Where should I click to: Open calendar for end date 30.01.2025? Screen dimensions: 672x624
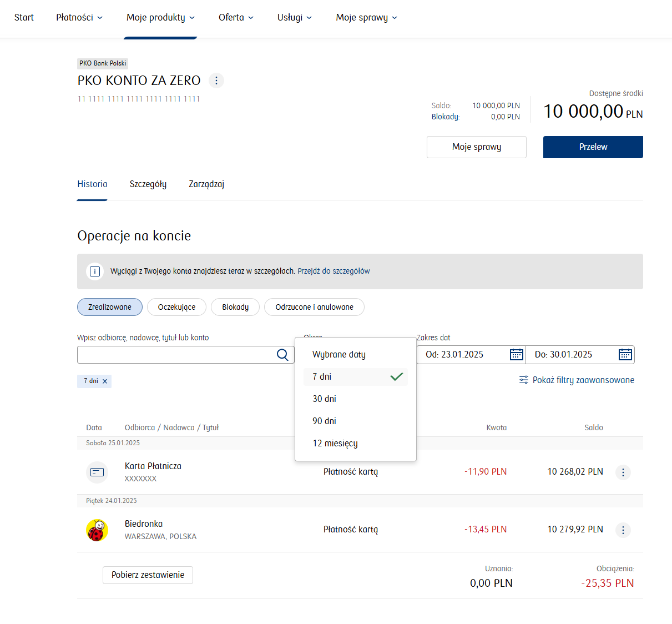click(x=625, y=355)
